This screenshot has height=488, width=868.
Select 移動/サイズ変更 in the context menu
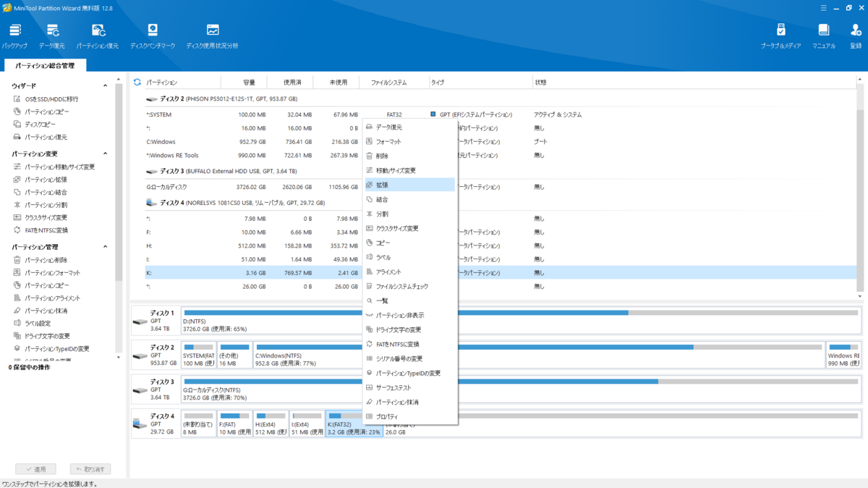pos(410,171)
